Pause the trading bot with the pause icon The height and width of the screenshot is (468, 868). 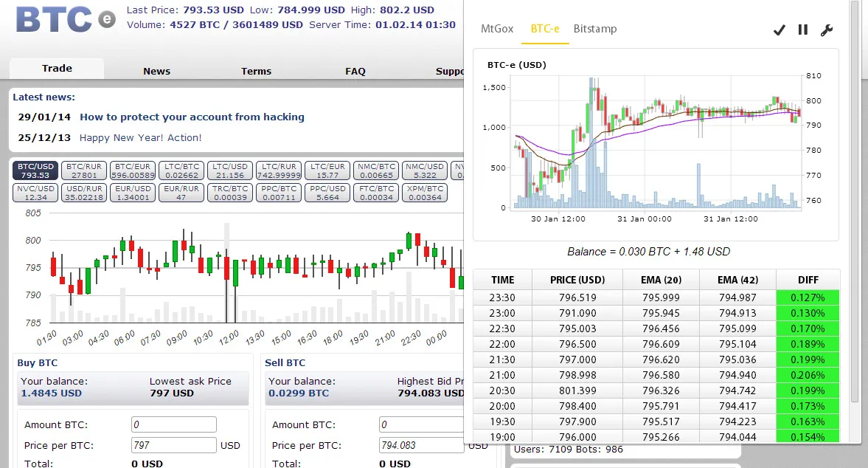pyautogui.click(x=802, y=30)
